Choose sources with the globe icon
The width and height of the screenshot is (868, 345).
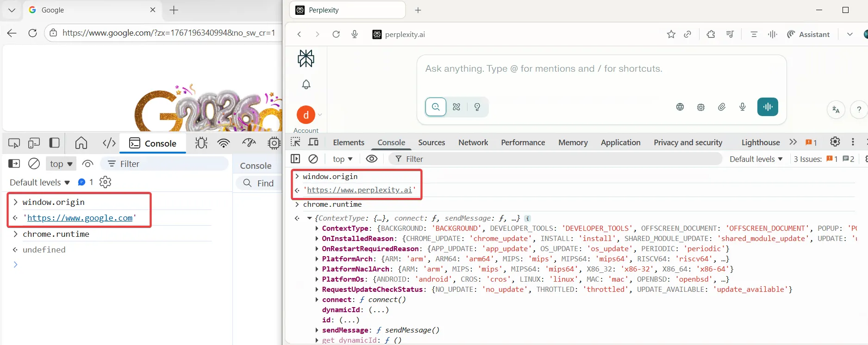[x=680, y=107]
